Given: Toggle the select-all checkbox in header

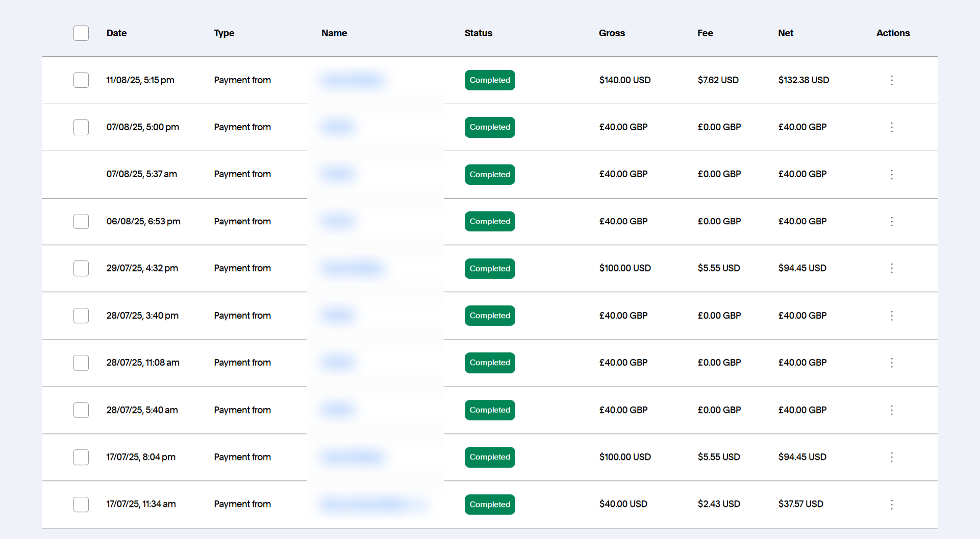Looking at the screenshot, I should (81, 33).
